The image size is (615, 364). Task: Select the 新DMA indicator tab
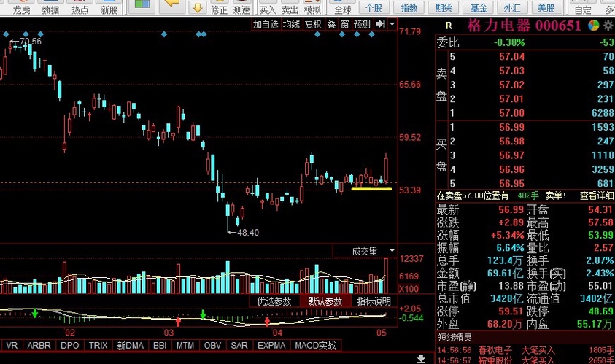tap(130, 346)
